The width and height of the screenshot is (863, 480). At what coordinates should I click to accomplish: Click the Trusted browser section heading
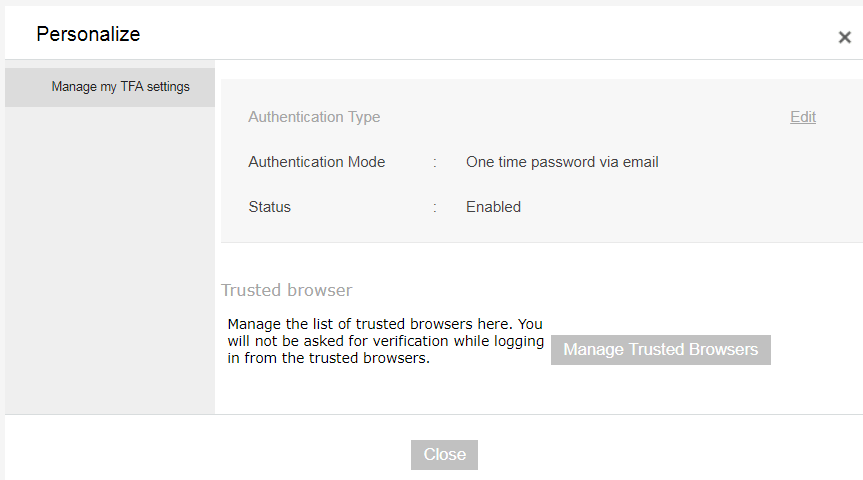(286, 291)
